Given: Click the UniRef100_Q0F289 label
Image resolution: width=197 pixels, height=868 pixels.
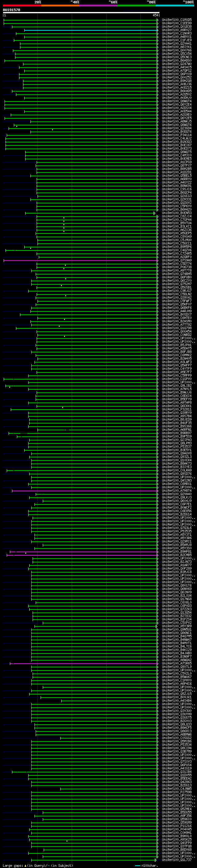Looking at the screenshot, I should coord(176,569).
